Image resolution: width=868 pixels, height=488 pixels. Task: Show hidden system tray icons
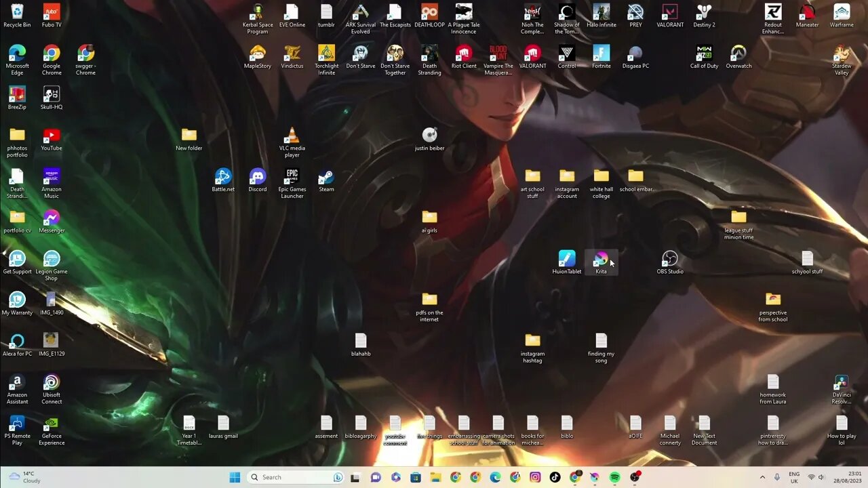click(x=762, y=477)
